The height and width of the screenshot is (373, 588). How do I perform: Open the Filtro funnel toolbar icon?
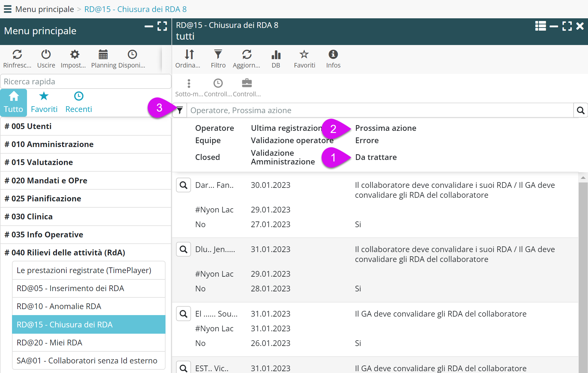tap(218, 55)
